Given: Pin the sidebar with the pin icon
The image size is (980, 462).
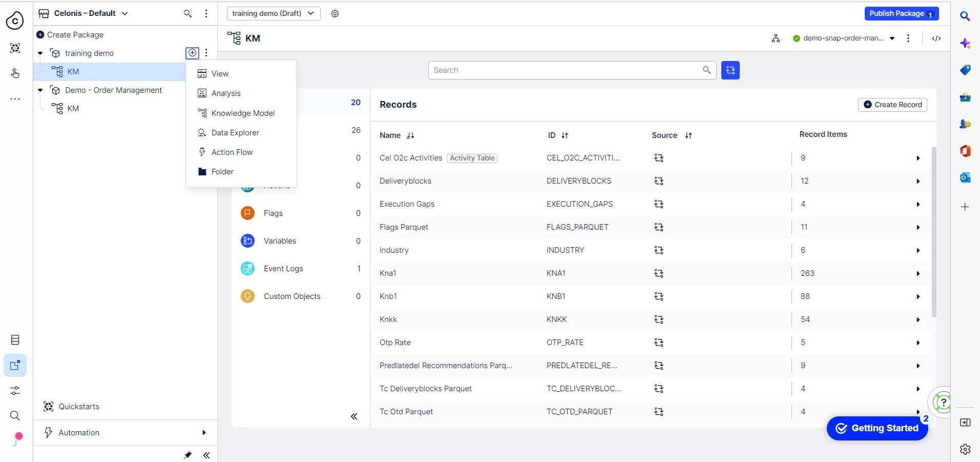Looking at the screenshot, I should coord(188,455).
